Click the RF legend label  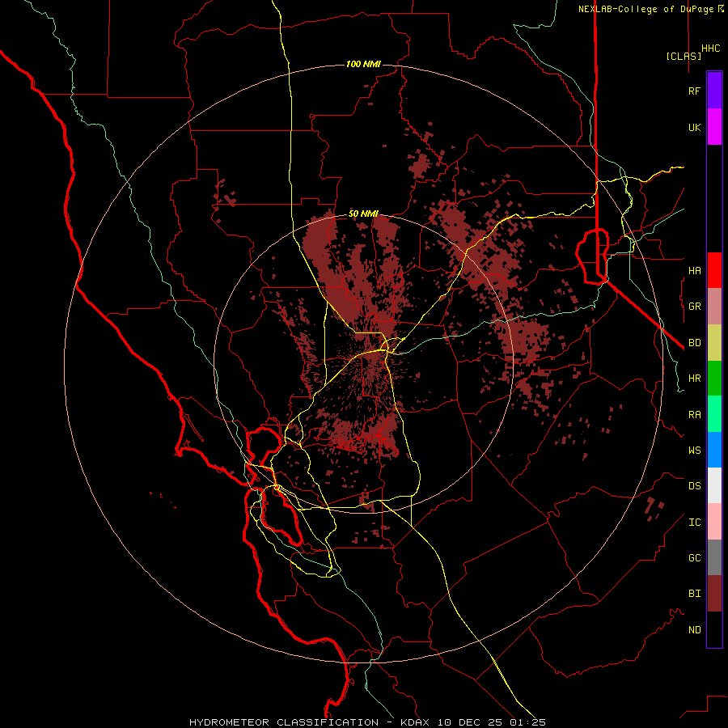[x=694, y=91]
